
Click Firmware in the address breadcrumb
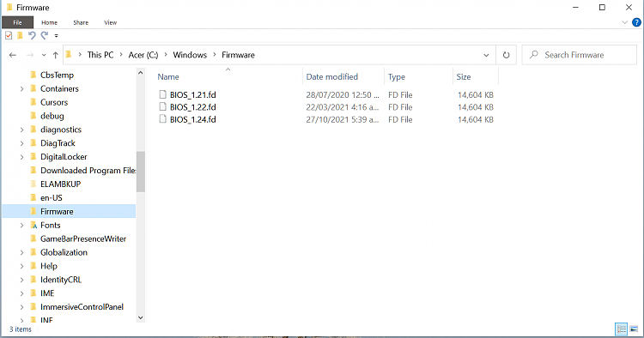[x=238, y=55]
